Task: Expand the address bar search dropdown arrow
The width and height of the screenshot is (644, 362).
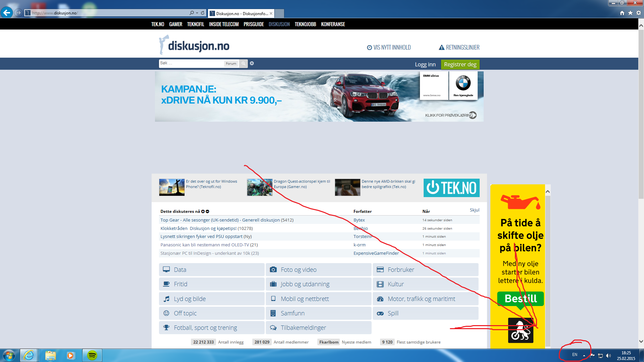Action: [x=197, y=13]
